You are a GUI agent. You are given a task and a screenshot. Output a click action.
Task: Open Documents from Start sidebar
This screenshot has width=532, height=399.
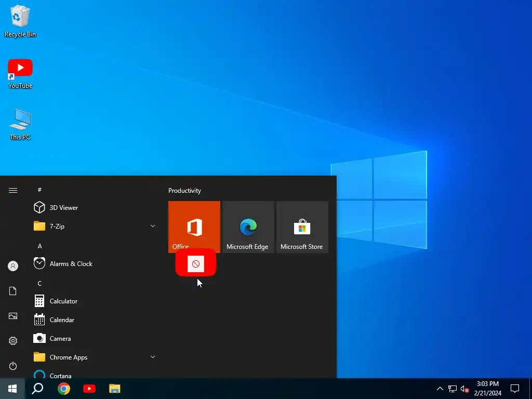(13, 291)
